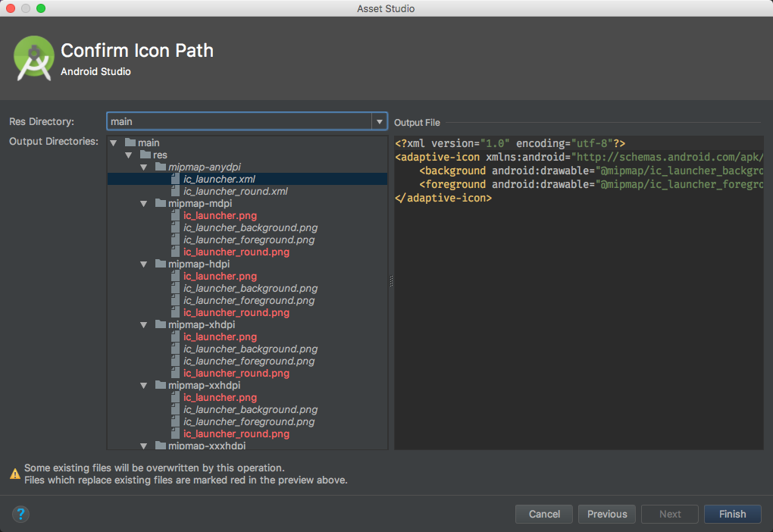
Task: Collapse the mipmap-xxxhdpi folder arrow
Action: [144, 446]
